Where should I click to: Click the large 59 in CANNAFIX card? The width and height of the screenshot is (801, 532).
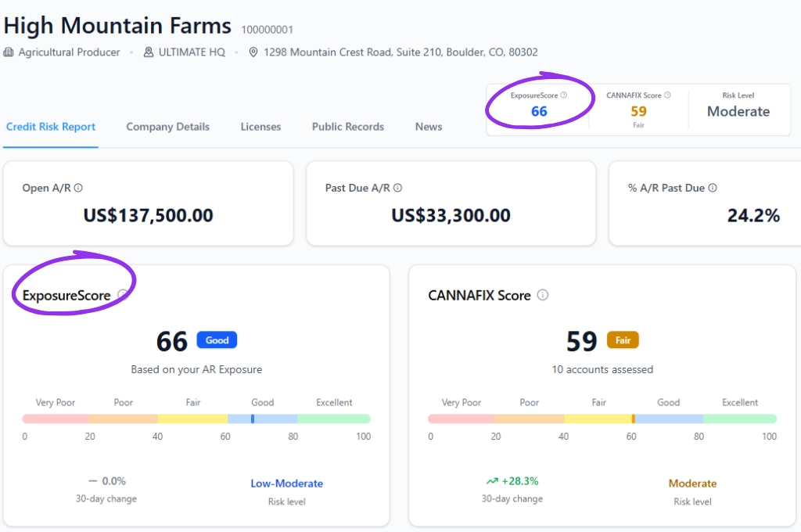tap(581, 341)
